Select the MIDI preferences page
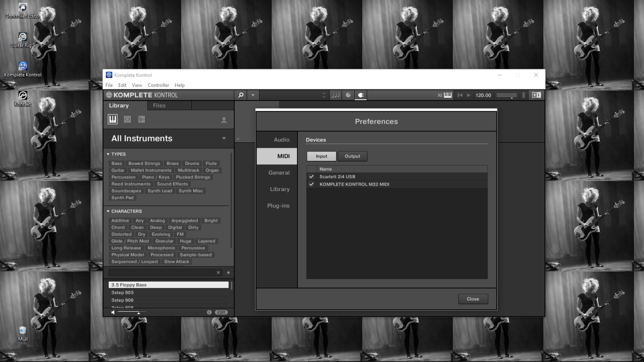The image size is (644, 362). point(277,156)
